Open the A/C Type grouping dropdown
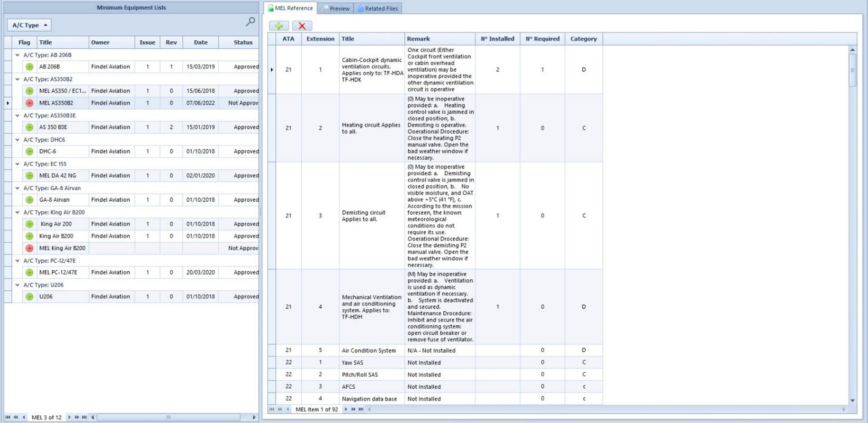Screen dimensions: 868x423 [x=29, y=25]
